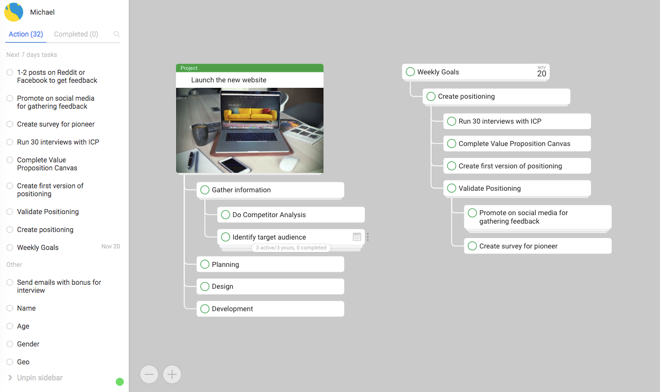Check off sidebar Weekly Goals task
Screen dimensions: 660x392
tap(9, 248)
